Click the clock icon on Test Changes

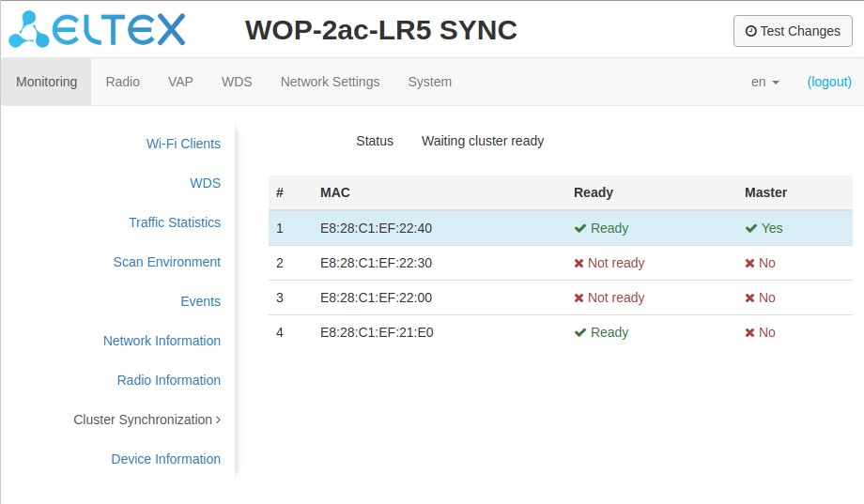coord(750,31)
